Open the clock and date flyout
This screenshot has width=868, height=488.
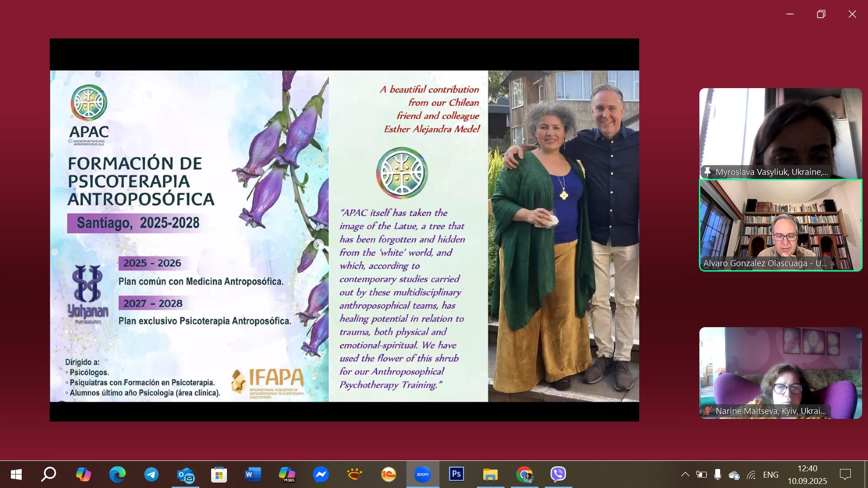click(807, 474)
